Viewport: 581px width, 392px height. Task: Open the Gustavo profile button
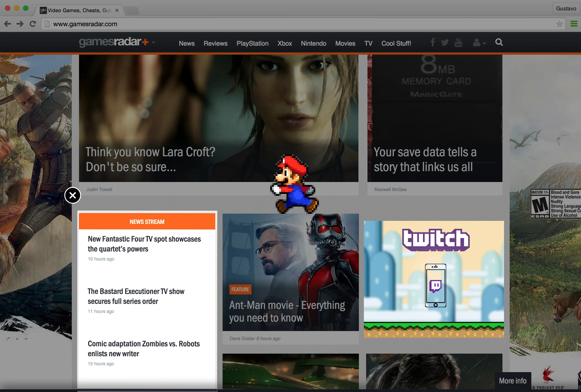tap(566, 9)
